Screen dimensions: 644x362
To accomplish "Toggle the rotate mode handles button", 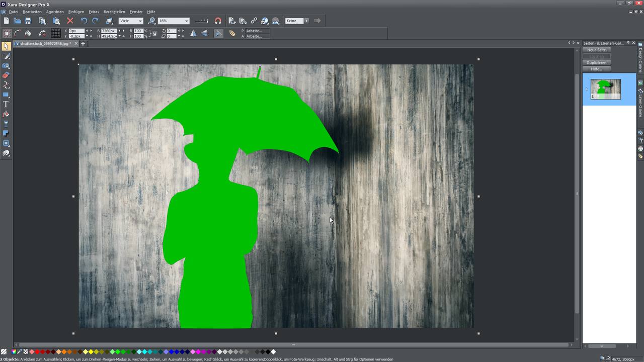I will click(x=42, y=33).
